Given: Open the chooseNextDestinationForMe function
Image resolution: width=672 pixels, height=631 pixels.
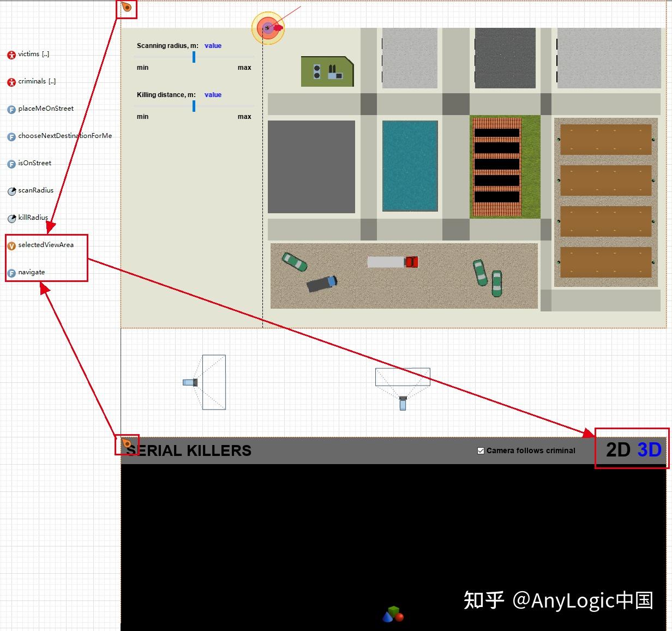Looking at the screenshot, I should [x=11, y=136].
